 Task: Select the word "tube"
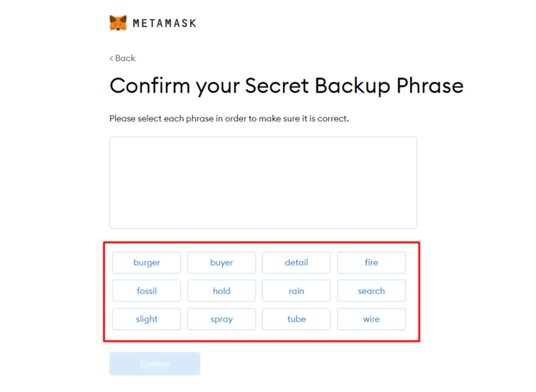[x=296, y=319]
